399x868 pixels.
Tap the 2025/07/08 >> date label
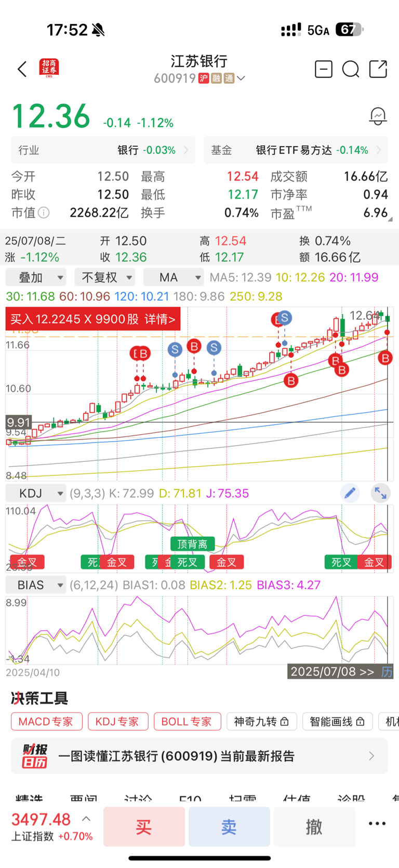tap(332, 672)
